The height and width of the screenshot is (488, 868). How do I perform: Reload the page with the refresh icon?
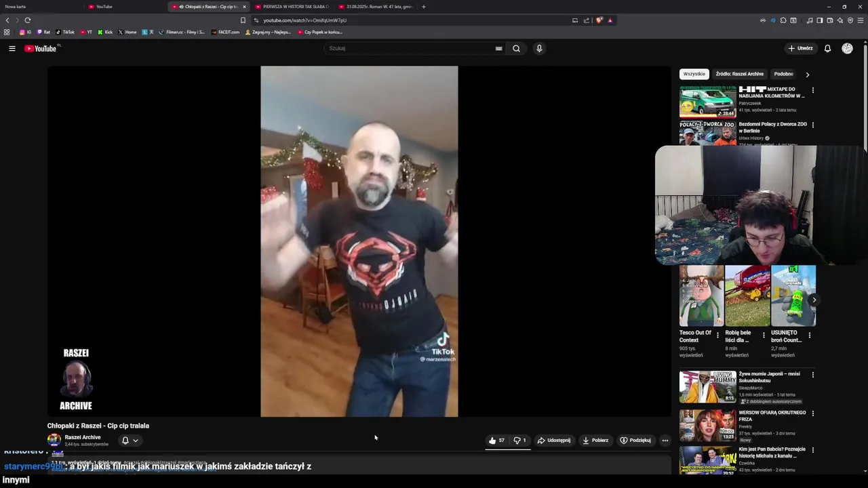pos(28,20)
